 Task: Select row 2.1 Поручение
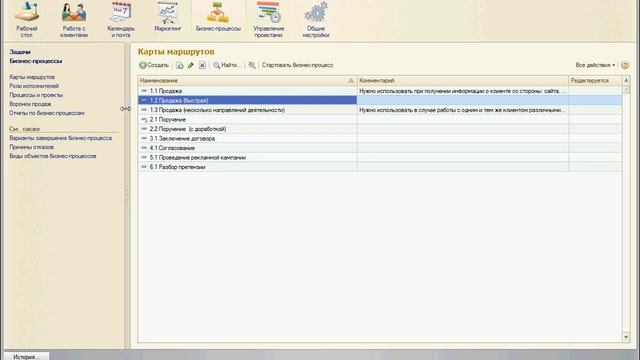pos(380,119)
